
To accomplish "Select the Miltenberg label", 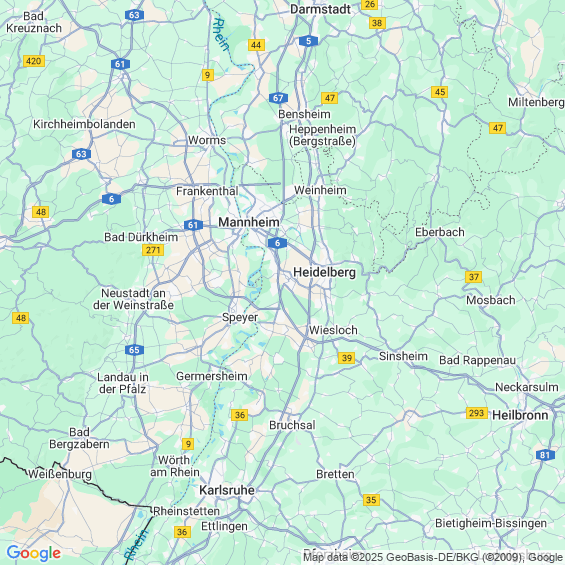I will point(536,102).
